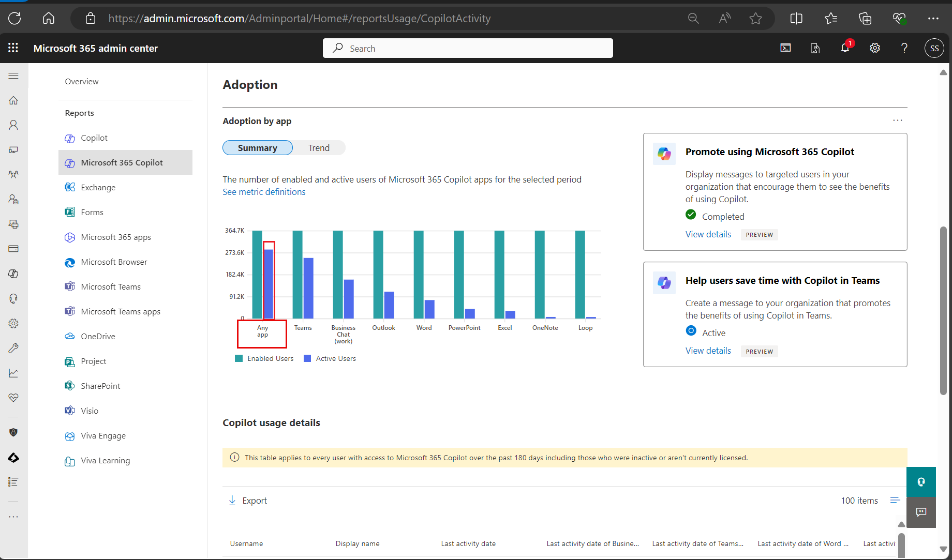The image size is (952, 560).
Task: Select the Microsoft 365 Copilot report
Action: coord(125,163)
